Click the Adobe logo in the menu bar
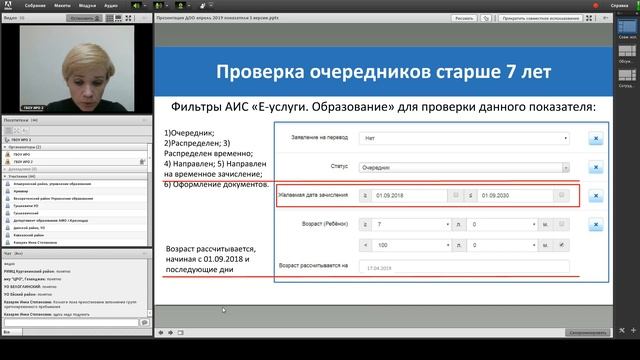 (7, 5)
